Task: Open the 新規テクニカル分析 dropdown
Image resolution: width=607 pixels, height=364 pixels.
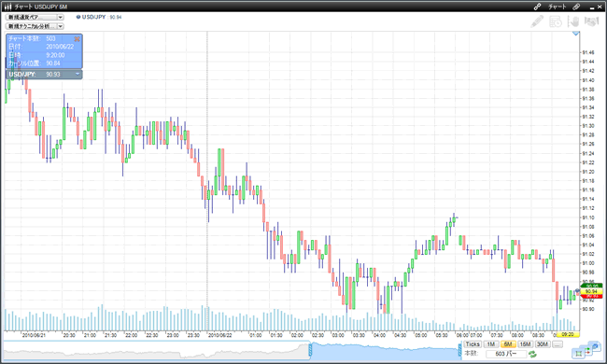Action: (35, 26)
